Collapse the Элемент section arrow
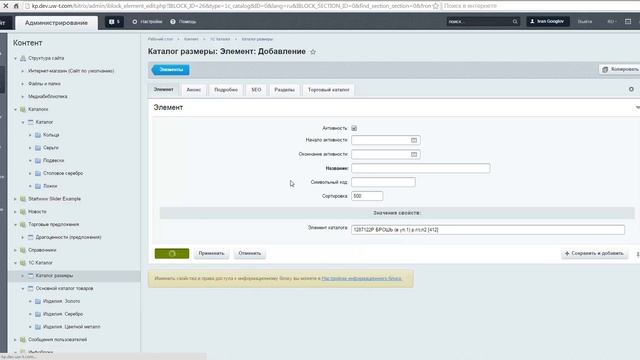The width and height of the screenshot is (640, 360). click(637, 107)
